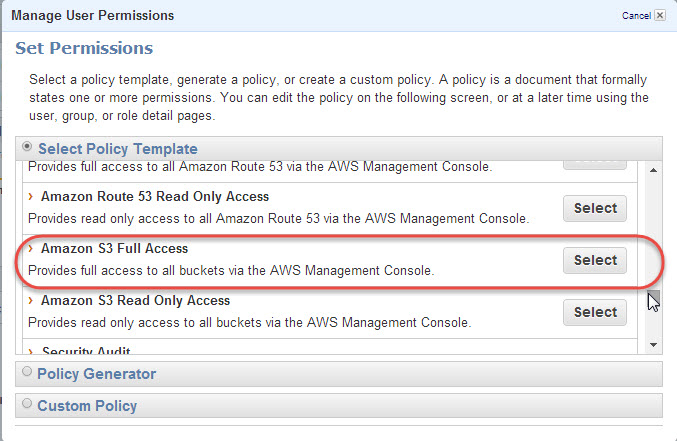Viewport: 677px width, 441px height.
Task: Enable the Policy Generator radio button
Action: coord(27,372)
